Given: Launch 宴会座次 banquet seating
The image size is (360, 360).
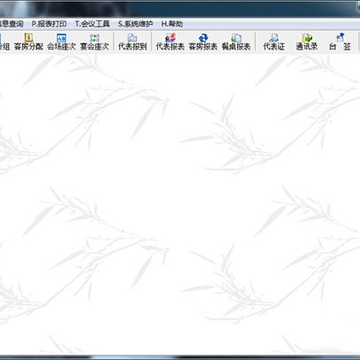Looking at the screenshot, I should [95, 42].
